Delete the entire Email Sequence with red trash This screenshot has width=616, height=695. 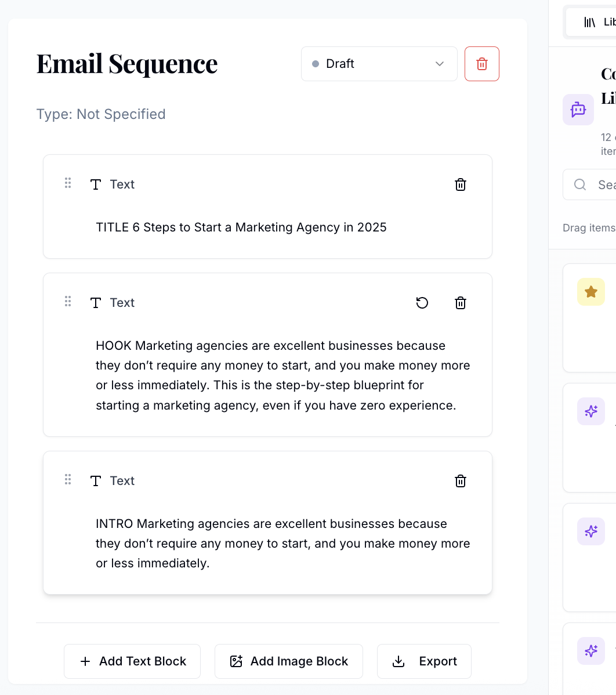point(481,64)
